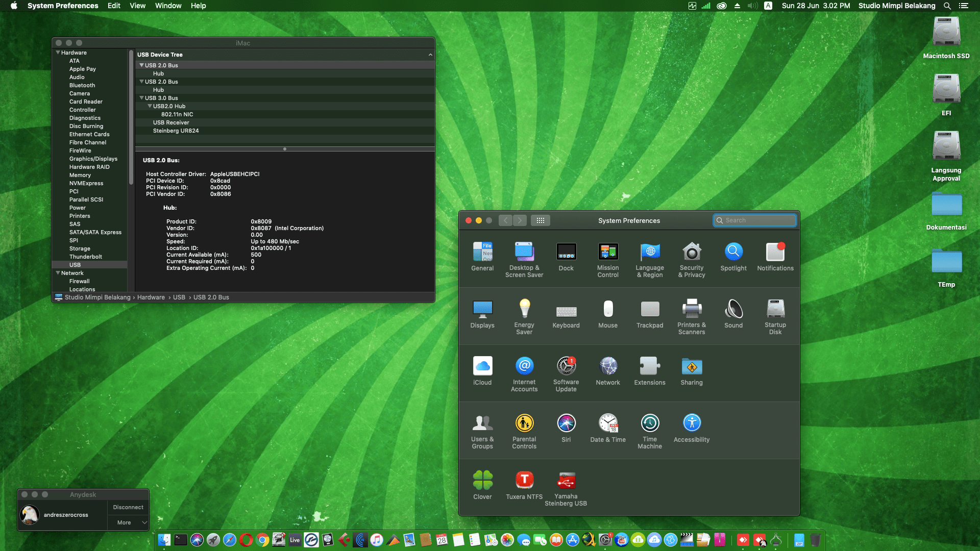Open Time Machine preferences
The image size is (980, 551).
pos(650,431)
